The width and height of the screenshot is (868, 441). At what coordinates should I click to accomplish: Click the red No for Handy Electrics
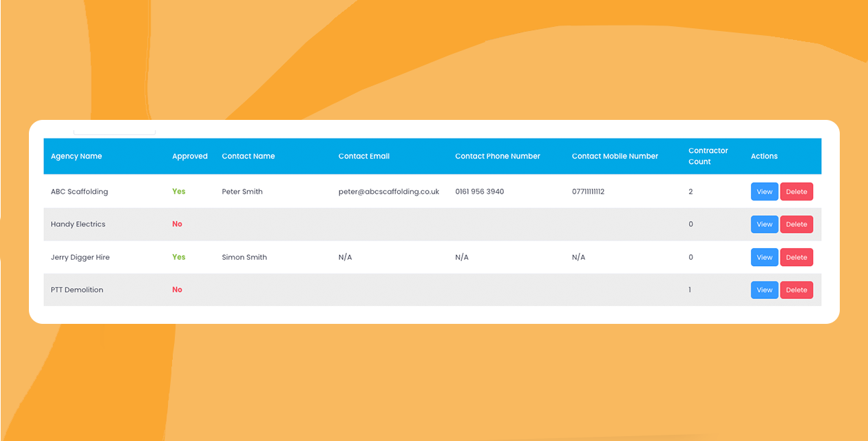(177, 224)
